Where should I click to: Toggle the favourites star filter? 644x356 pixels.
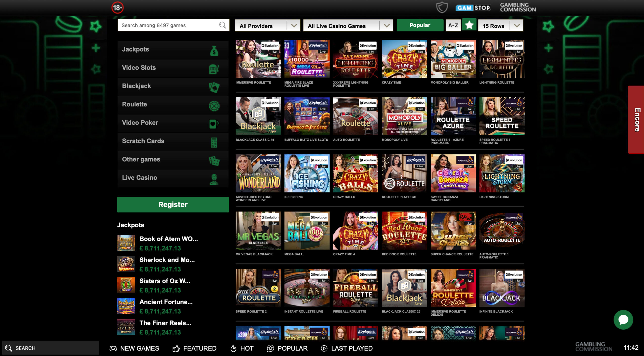469,25
